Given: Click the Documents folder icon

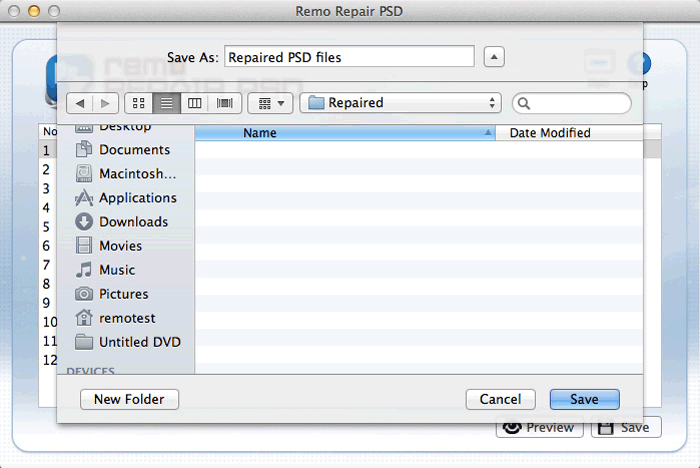Looking at the screenshot, I should coord(84,149).
